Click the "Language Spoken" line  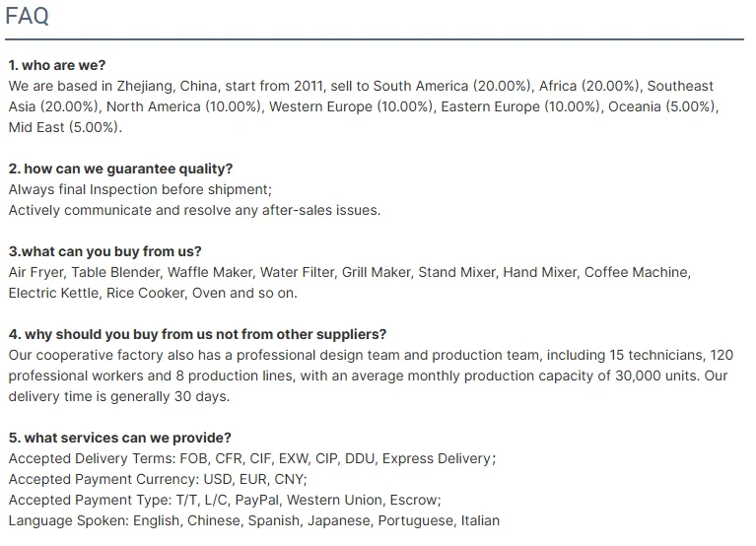[253, 520]
